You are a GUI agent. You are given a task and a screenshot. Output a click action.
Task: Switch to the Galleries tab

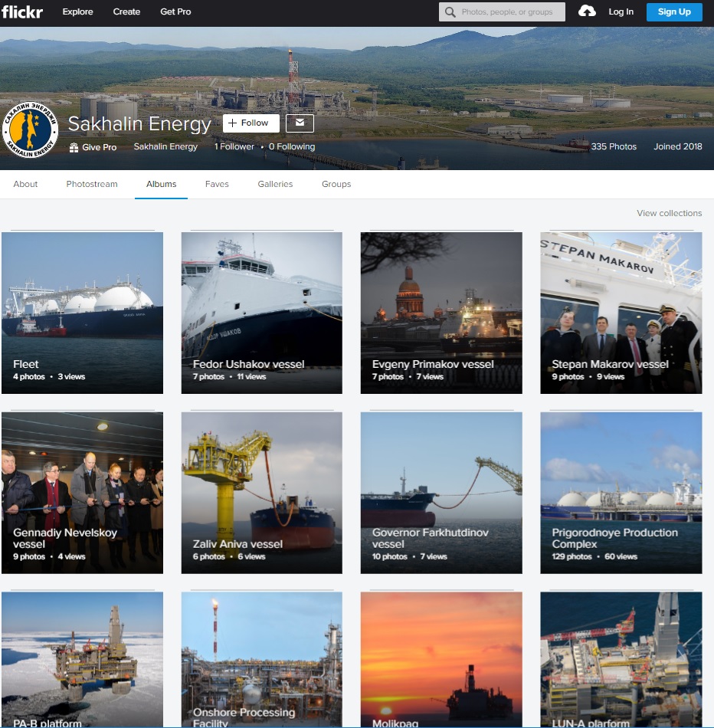click(275, 184)
